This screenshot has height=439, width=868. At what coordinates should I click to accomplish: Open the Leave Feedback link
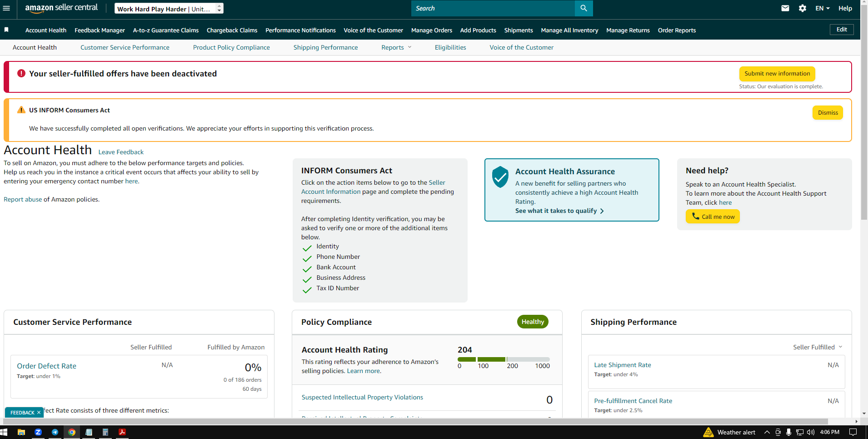point(121,152)
